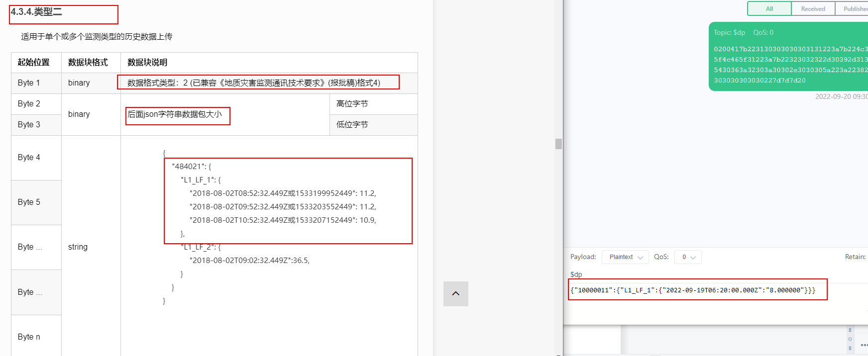868x356 pixels.
Task: Expand the QoS level dropdown
Action: pos(688,257)
